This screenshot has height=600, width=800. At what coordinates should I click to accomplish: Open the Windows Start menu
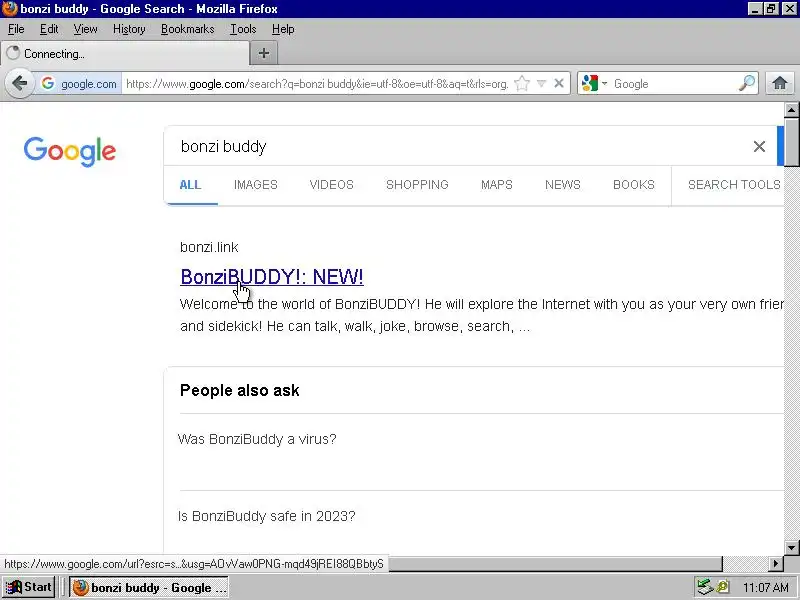pos(28,587)
